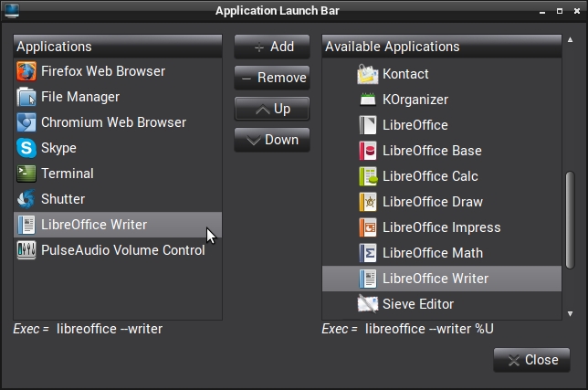Select the "File Manager" row text

pos(80,97)
